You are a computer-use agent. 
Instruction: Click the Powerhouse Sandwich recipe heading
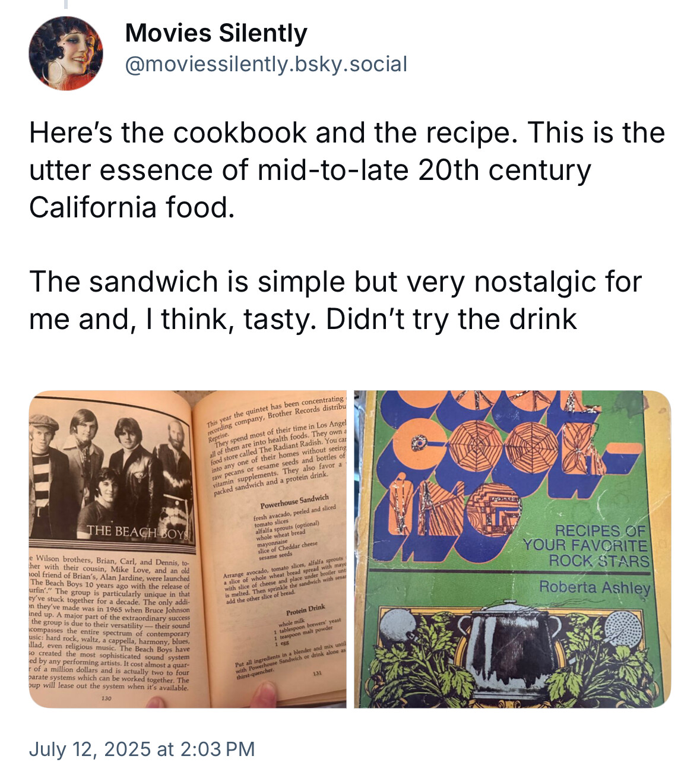pyautogui.click(x=294, y=502)
